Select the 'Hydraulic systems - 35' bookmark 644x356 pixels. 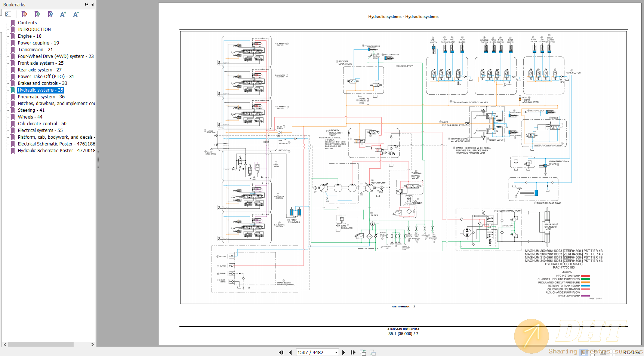tap(40, 90)
